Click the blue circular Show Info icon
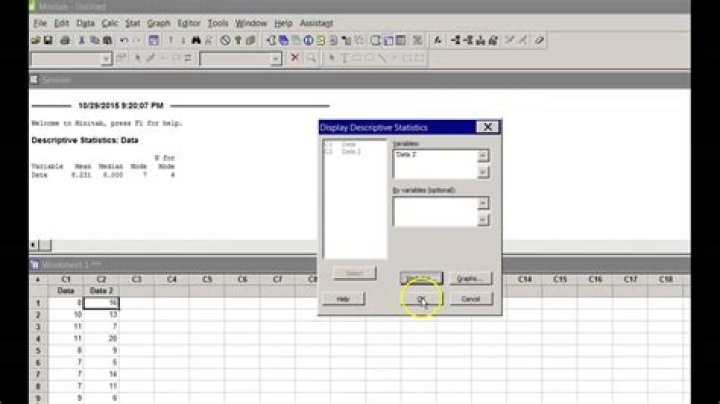Image resolution: width=720 pixels, height=404 pixels. 308,40
